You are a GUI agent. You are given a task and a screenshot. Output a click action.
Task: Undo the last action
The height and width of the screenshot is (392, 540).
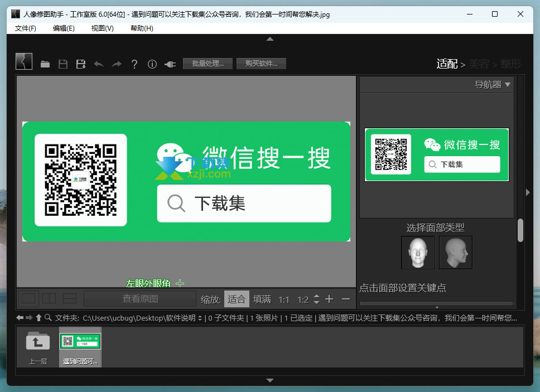coord(99,64)
